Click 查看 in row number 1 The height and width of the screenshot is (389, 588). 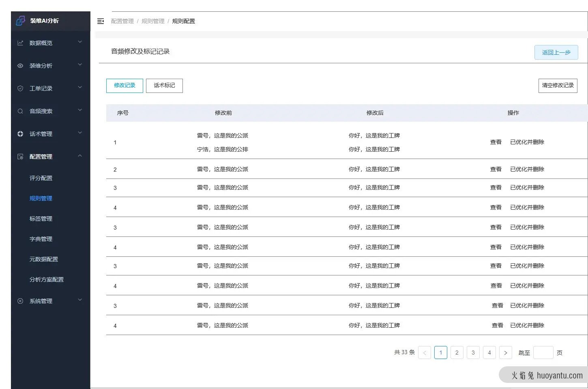point(496,142)
